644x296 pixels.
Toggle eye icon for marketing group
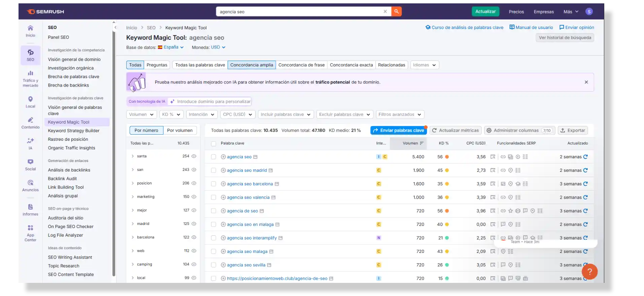(194, 197)
